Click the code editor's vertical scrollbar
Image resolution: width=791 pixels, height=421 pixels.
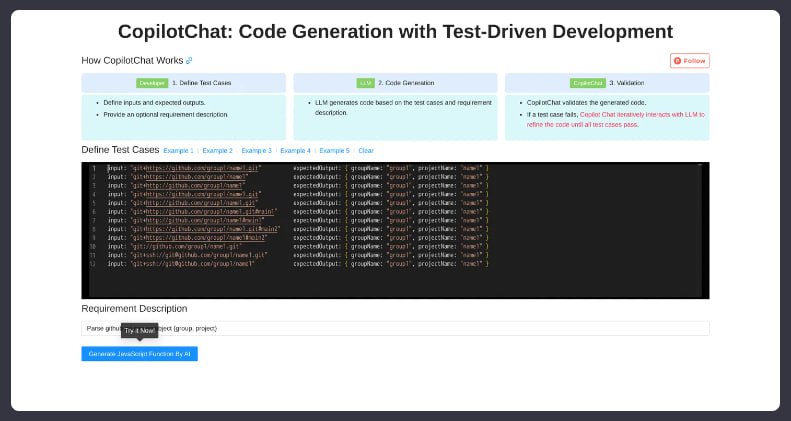point(700,230)
